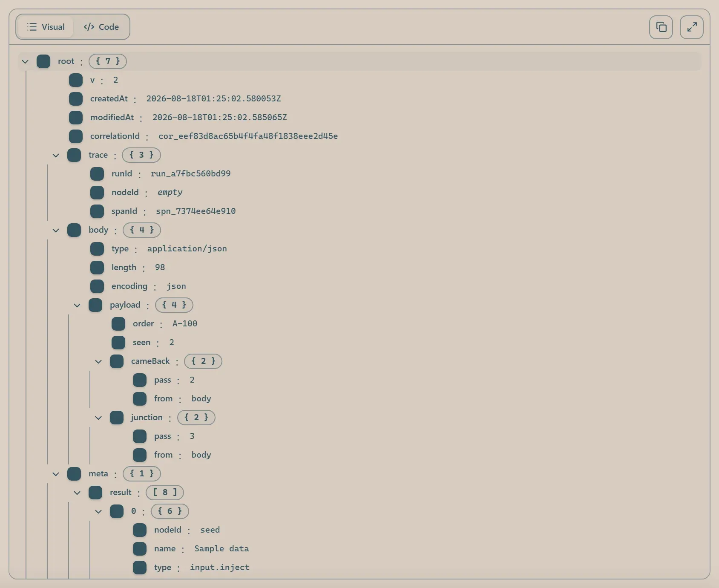Image resolution: width=719 pixels, height=588 pixels.
Task: Click the junction pass value 3
Action: pyautogui.click(x=192, y=436)
